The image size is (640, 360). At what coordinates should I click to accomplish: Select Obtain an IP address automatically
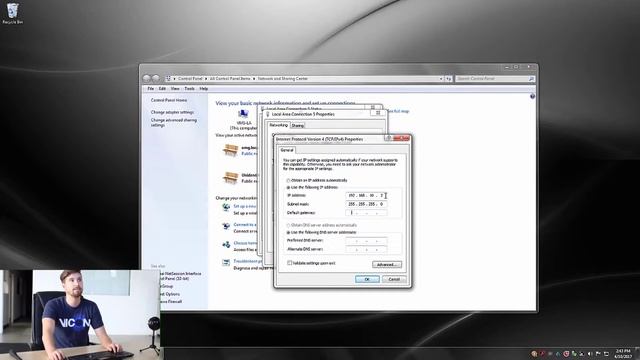pyautogui.click(x=288, y=180)
